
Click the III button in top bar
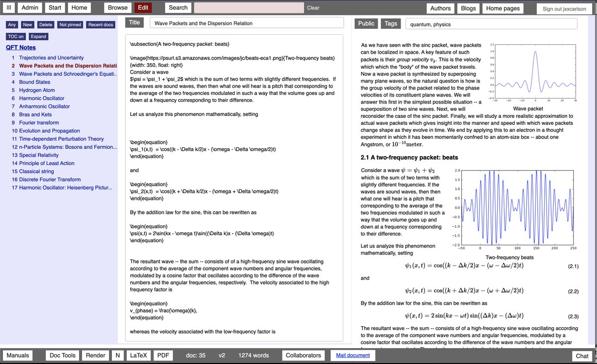[x=8, y=7]
